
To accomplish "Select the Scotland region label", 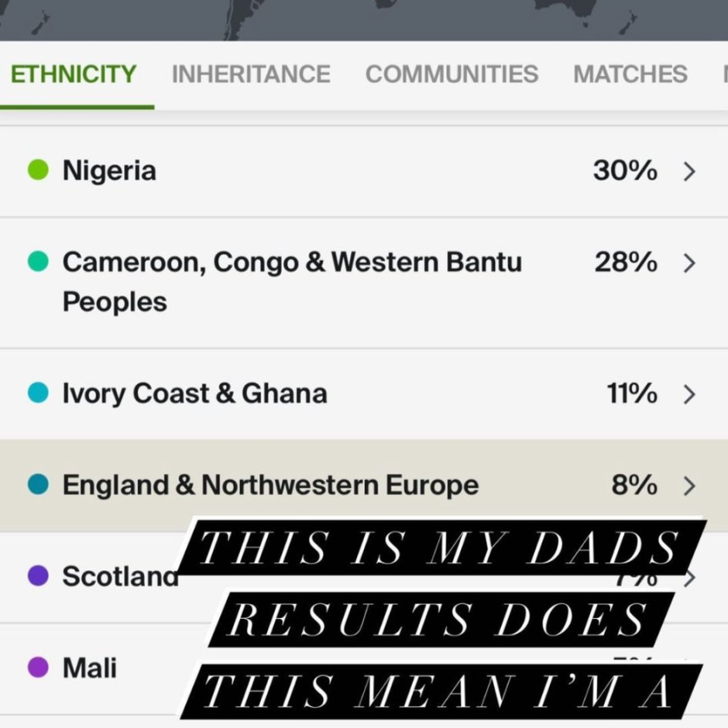I will [120, 576].
